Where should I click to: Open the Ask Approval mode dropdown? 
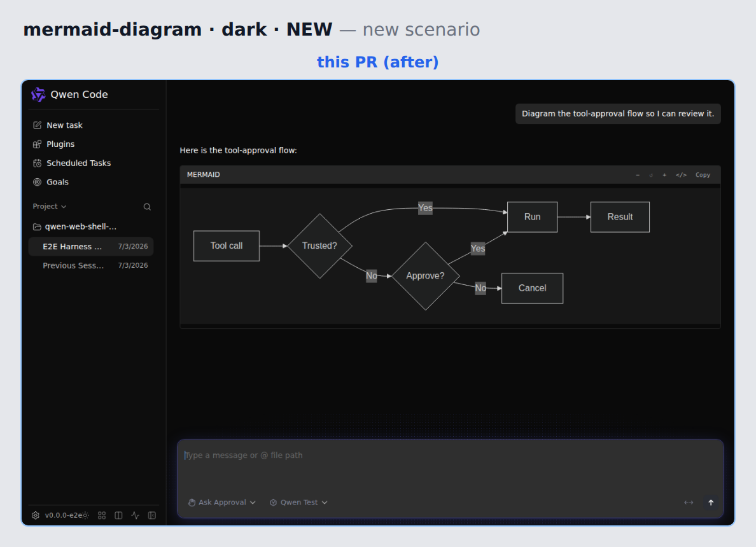222,502
